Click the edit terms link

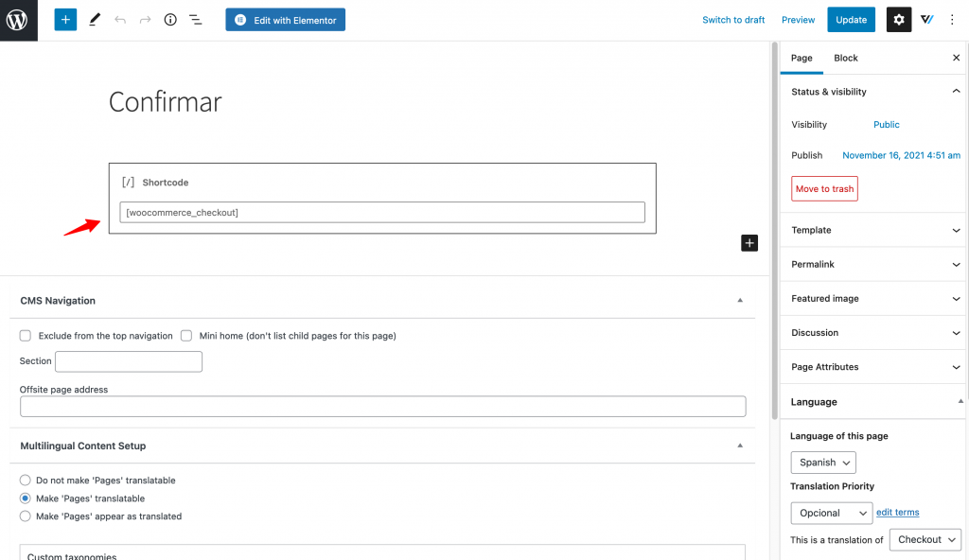897,513
